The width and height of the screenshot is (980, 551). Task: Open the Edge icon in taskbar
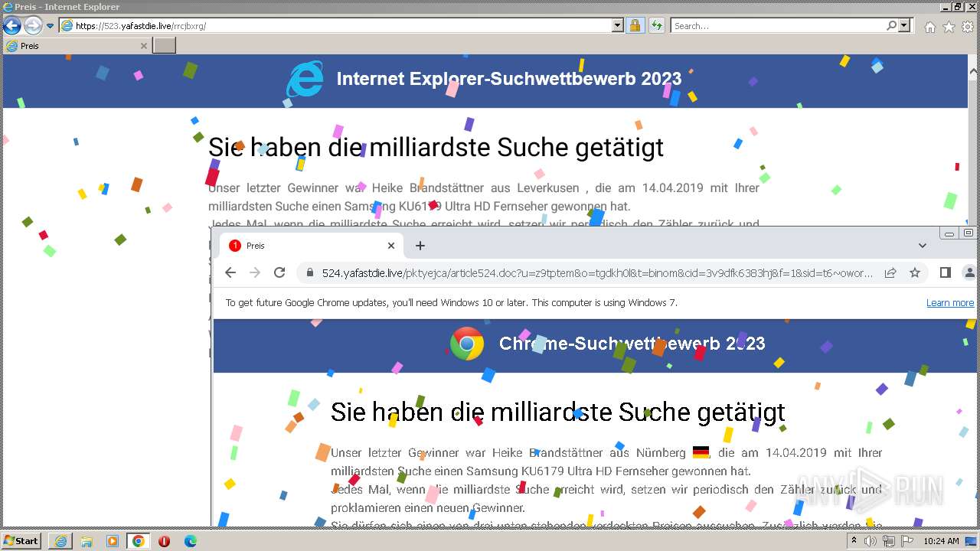pos(191,541)
